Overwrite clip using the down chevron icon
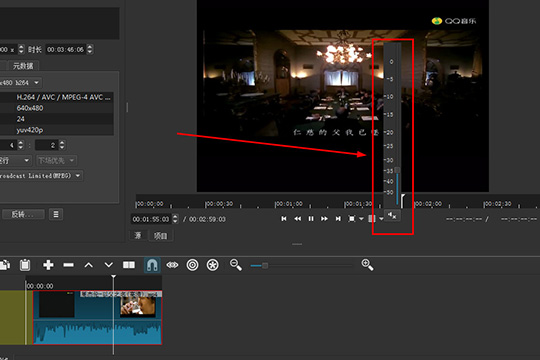 click(x=108, y=265)
